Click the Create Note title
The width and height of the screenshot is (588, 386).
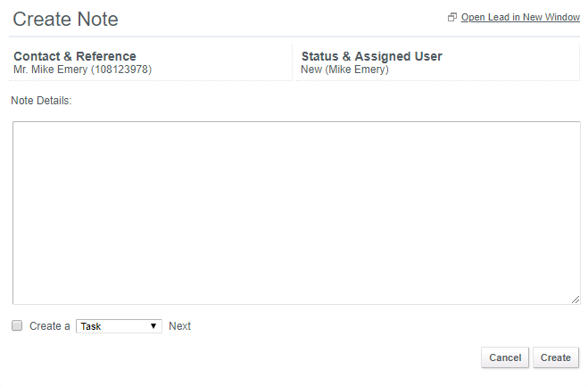(x=66, y=19)
